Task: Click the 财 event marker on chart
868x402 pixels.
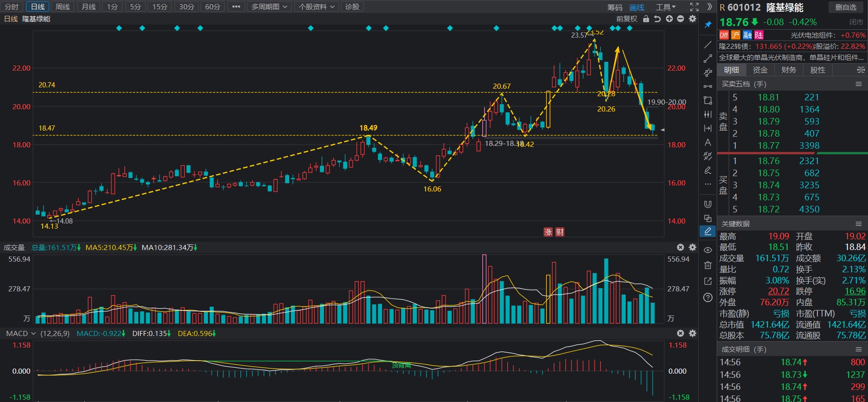Action: pos(560,232)
